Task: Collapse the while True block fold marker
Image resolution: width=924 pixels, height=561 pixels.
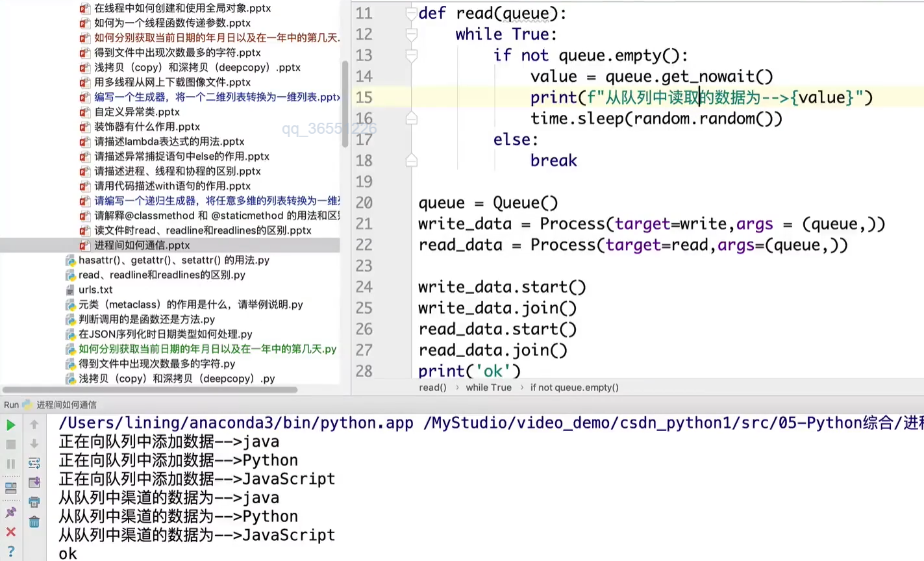Action: click(x=411, y=34)
